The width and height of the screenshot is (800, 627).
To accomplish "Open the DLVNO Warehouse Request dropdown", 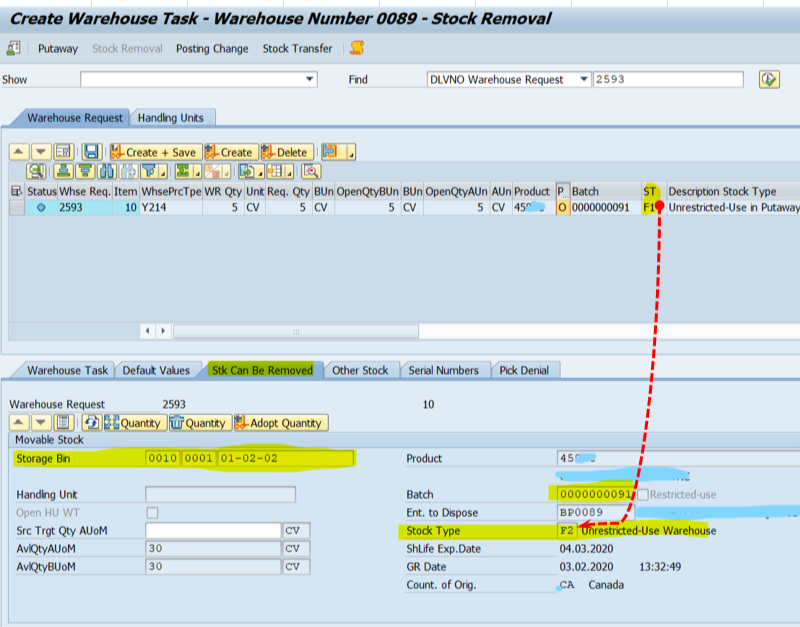I will pyautogui.click(x=583, y=79).
